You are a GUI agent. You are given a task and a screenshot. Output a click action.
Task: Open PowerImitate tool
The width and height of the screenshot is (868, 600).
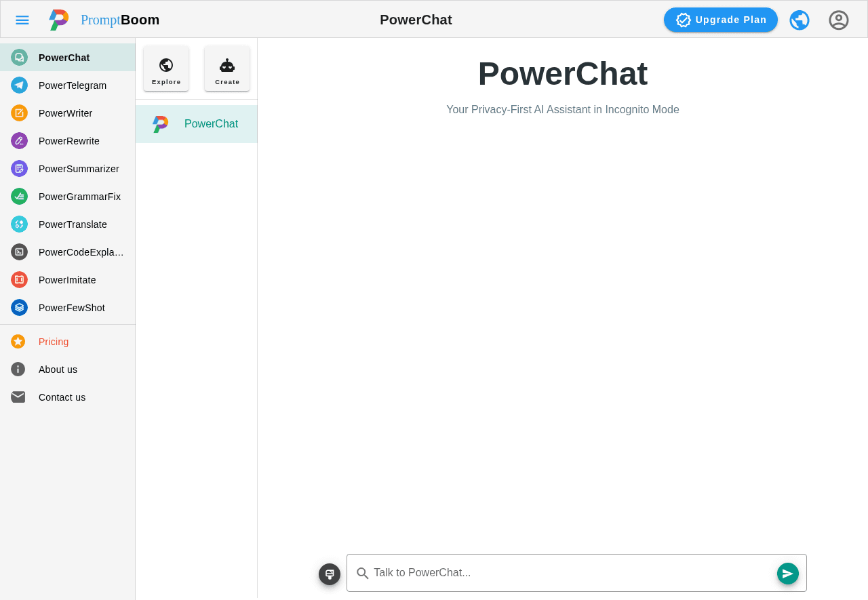point(67,279)
